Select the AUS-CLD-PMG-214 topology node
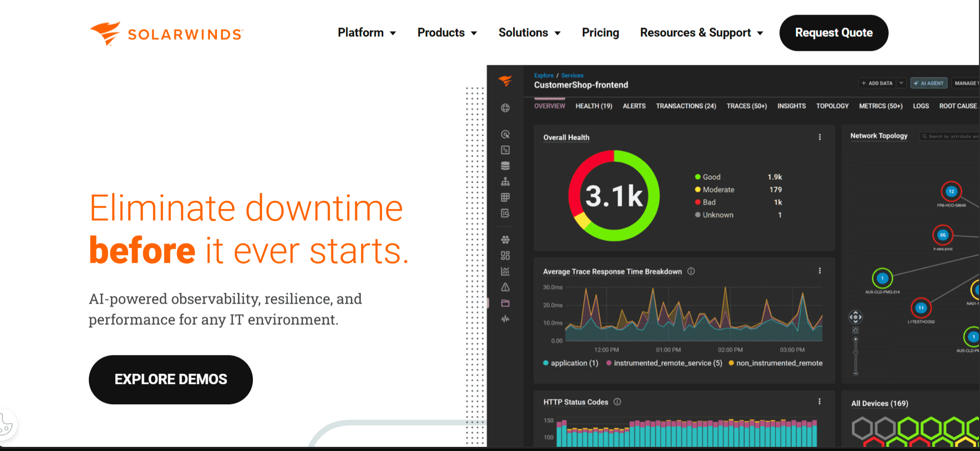The height and width of the screenshot is (451, 980). click(882, 279)
